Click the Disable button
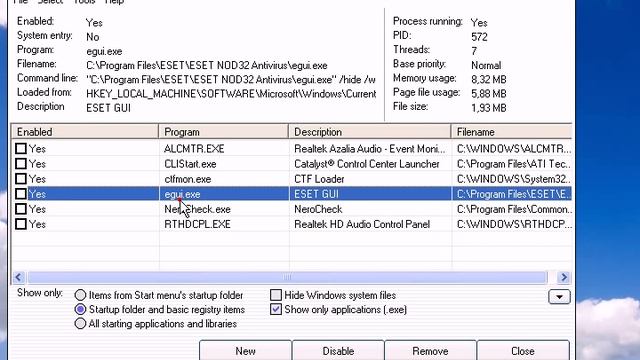 pyautogui.click(x=338, y=351)
